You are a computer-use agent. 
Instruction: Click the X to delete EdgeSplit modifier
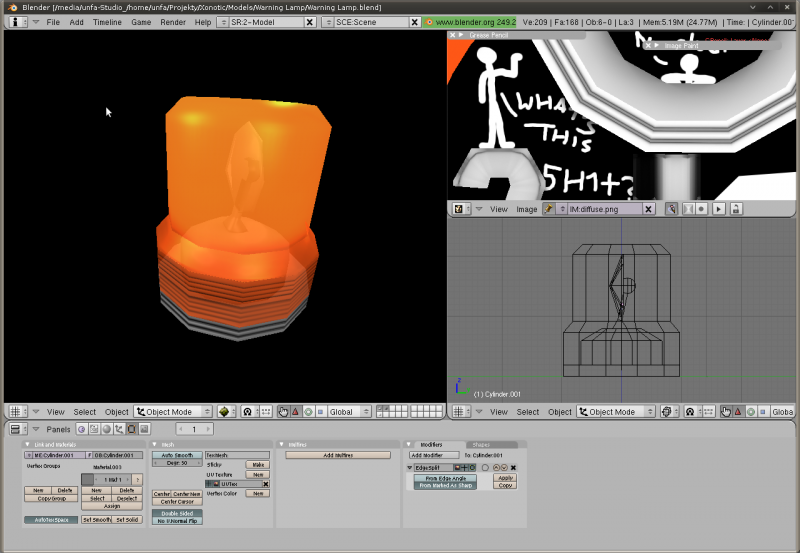tap(513, 467)
